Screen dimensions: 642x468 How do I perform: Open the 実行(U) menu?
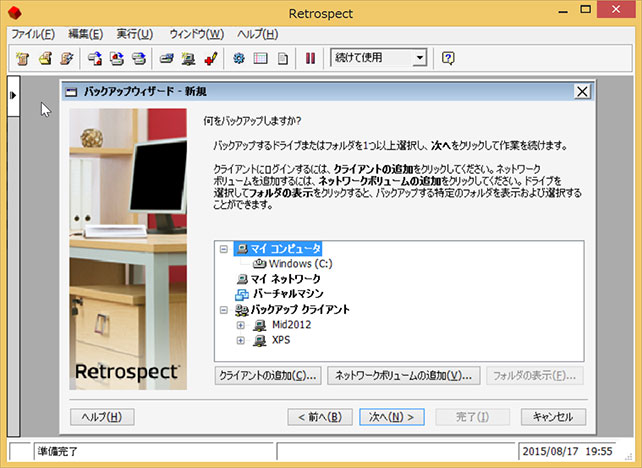point(135,34)
